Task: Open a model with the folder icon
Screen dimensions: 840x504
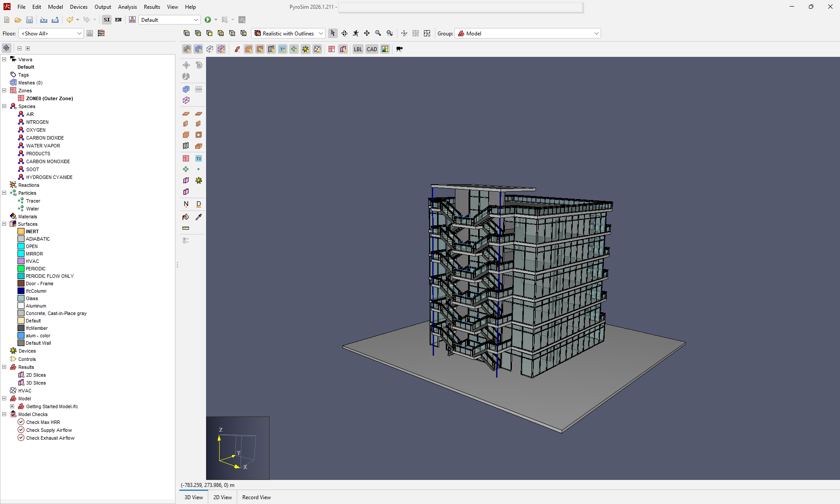Action: [18, 20]
